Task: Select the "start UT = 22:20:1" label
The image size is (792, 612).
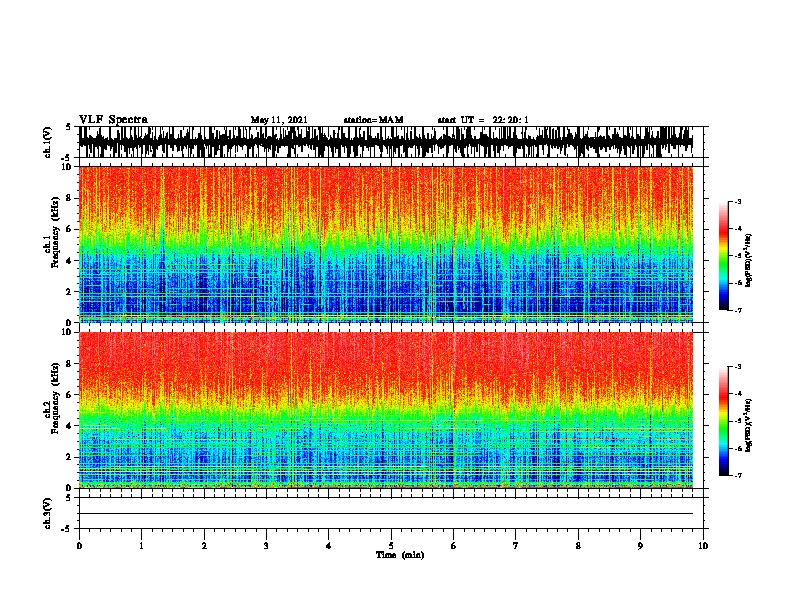Action: [483, 120]
